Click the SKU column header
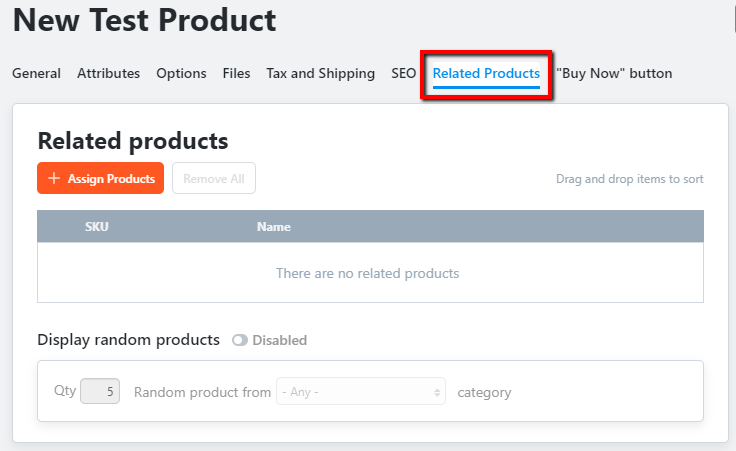The height and width of the screenshot is (451, 736). [x=97, y=227]
